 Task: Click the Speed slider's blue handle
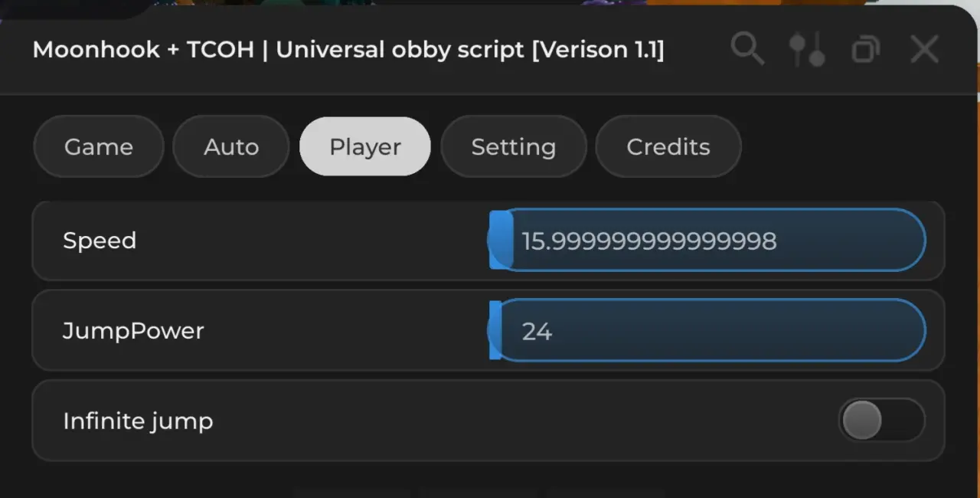click(x=501, y=240)
